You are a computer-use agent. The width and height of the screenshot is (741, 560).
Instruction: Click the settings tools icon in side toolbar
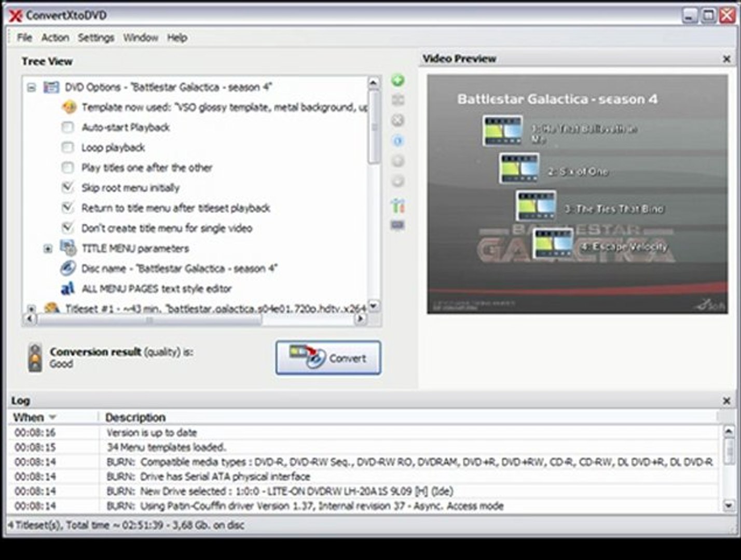click(398, 206)
